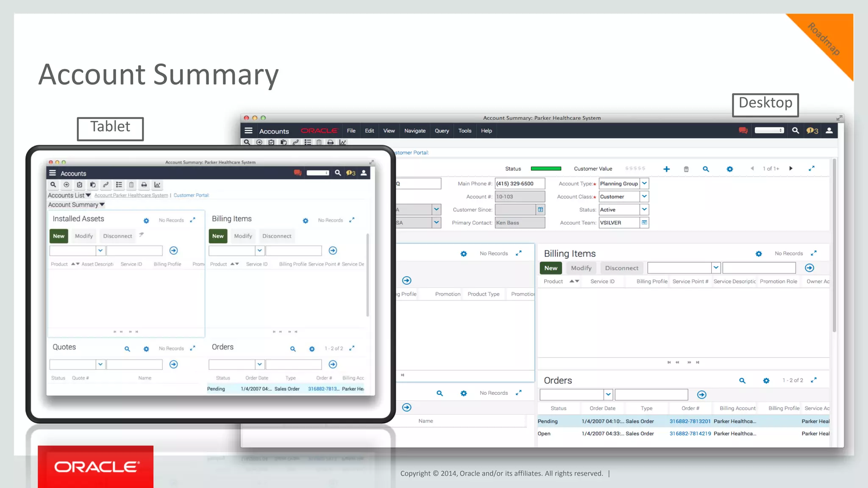Click header search magnifier in tablet window

pos(338,173)
